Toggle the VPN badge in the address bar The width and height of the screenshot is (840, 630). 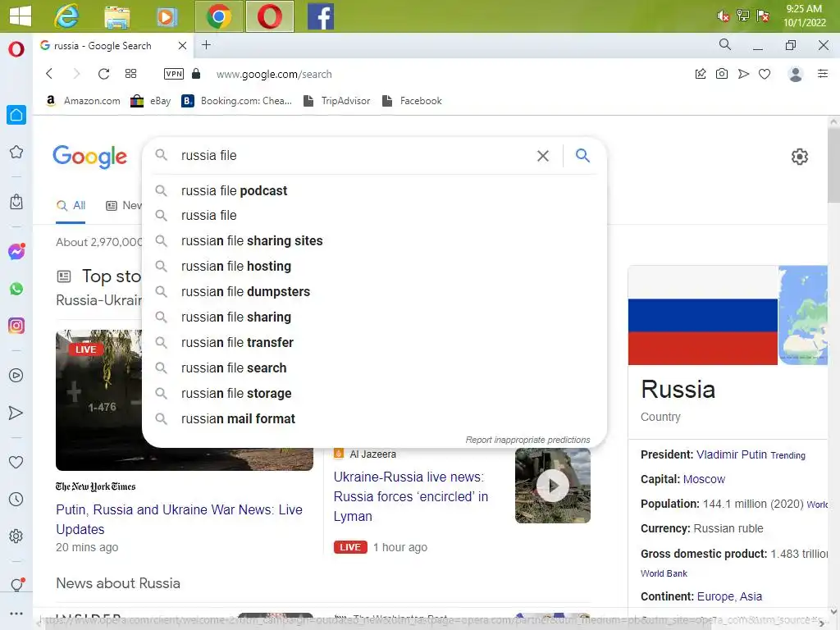coord(174,74)
